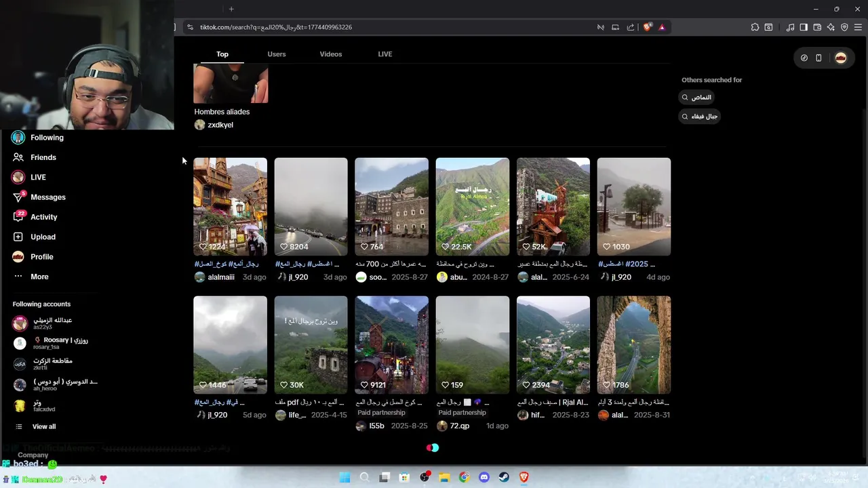Switch to the LIVE search tab

(x=385, y=54)
